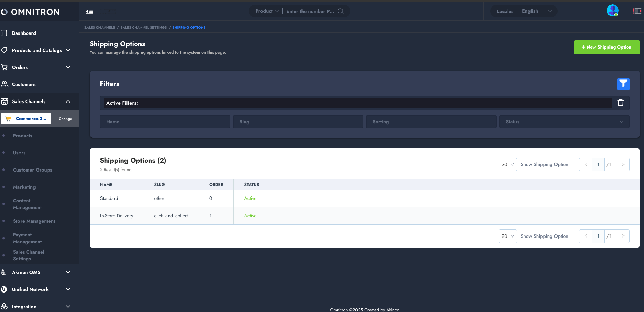Click the search magnifier icon
The height and width of the screenshot is (312, 644).
coord(340,11)
